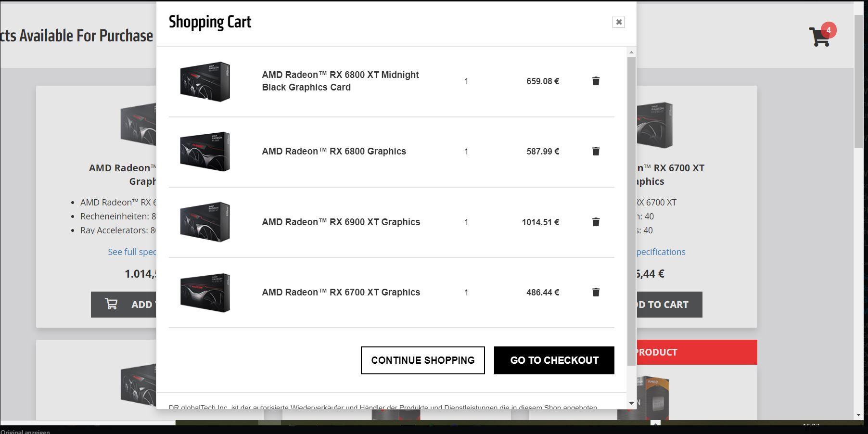This screenshot has height=434, width=868.
Task: Click the page scrollbar down arrow
Action: click(859, 415)
